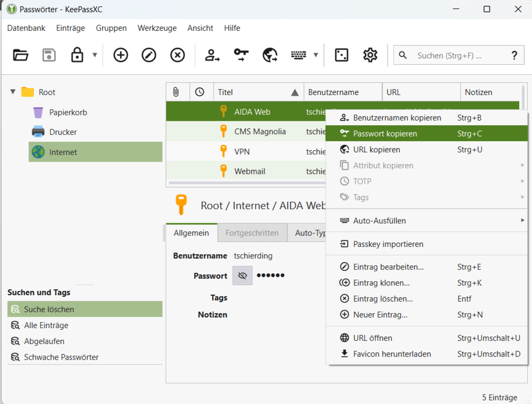Open settings with the gear toolbar icon
The image size is (532, 404).
pyautogui.click(x=370, y=55)
